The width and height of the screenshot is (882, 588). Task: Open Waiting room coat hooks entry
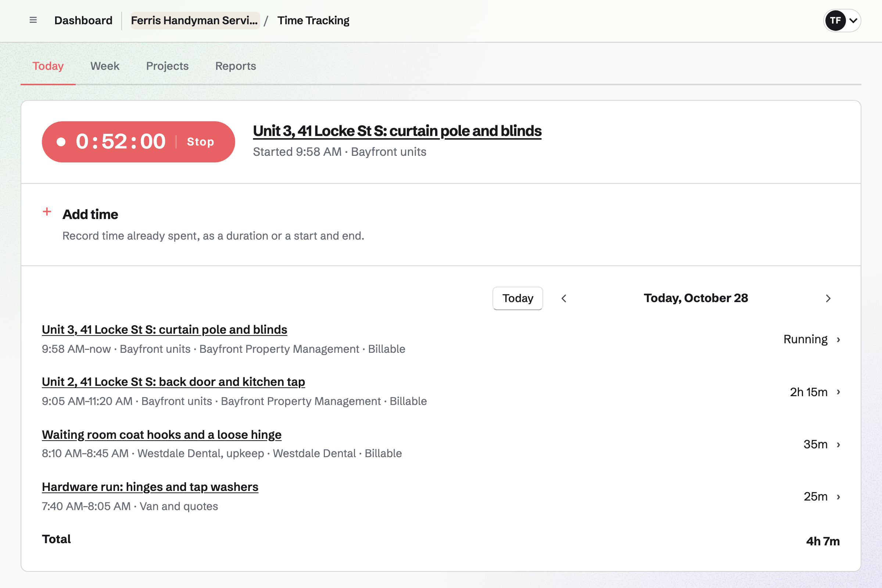tap(162, 435)
